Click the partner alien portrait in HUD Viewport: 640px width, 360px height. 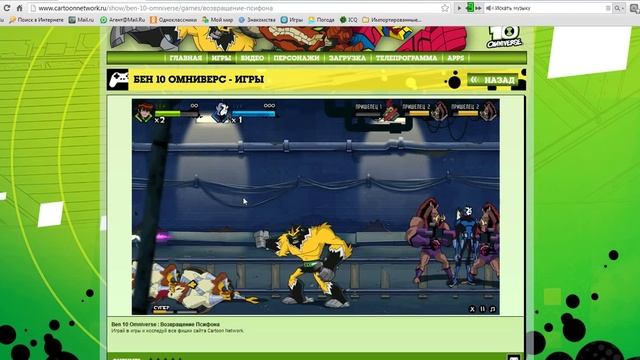(x=221, y=112)
